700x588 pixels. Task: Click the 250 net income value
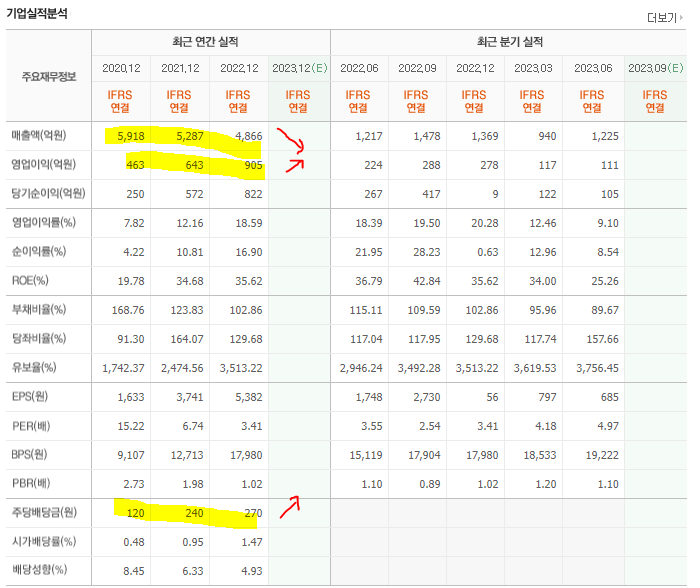tap(135, 194)
